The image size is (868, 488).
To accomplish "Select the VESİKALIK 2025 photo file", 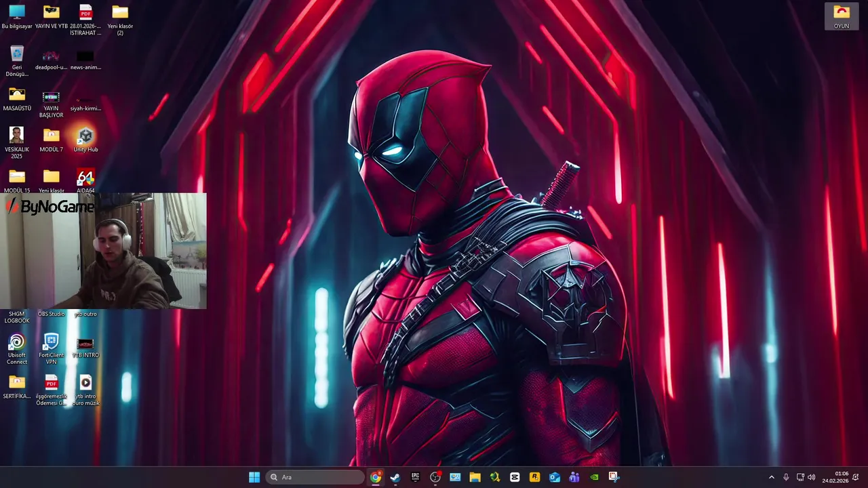I will pos(17,143).
